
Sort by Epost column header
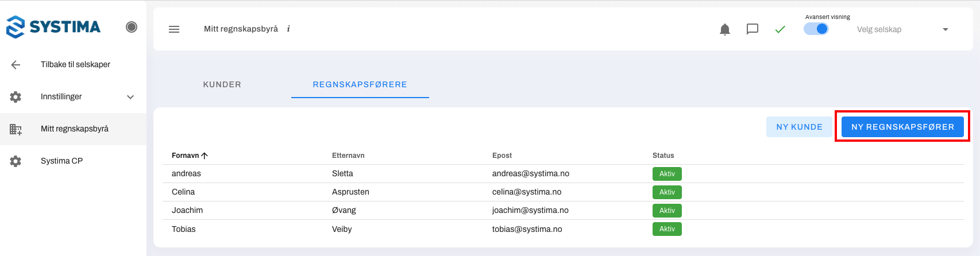pyautogui.click(x=502, y=156)
